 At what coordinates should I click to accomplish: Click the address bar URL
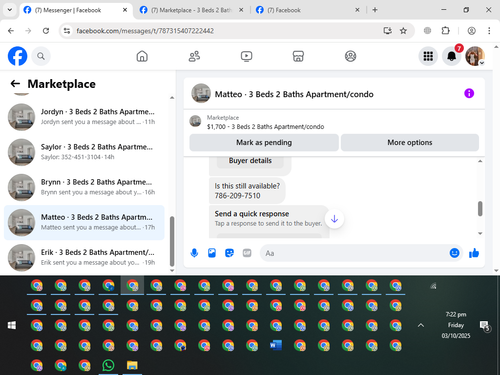[x=145, y=31]
